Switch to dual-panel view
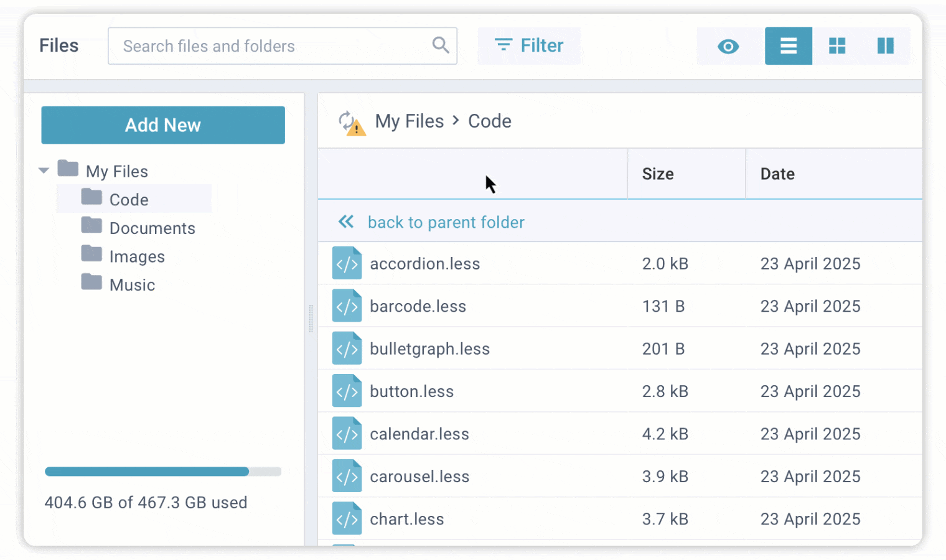This screenshot has height=560, width=946. (886, 46)
